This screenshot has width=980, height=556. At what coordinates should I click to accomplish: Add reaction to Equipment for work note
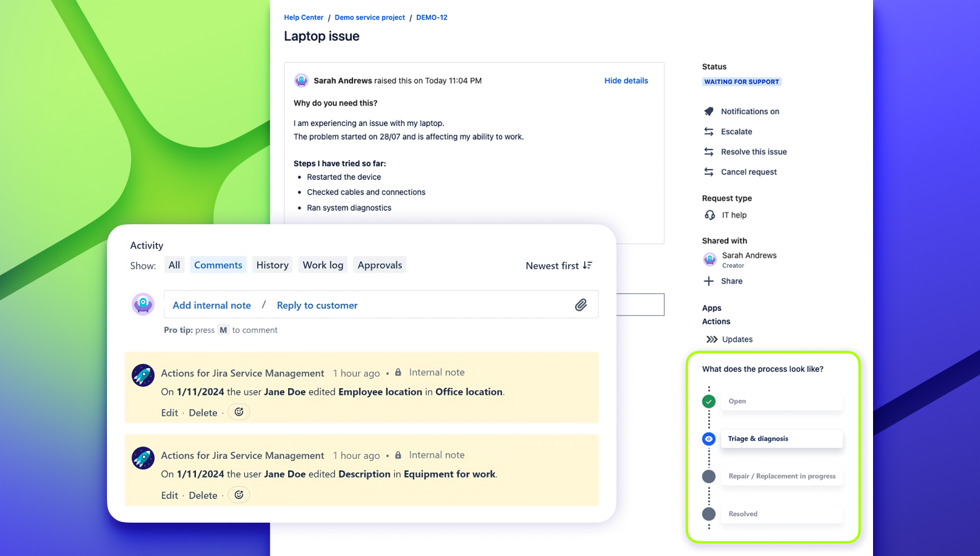(x=239, y=495)
